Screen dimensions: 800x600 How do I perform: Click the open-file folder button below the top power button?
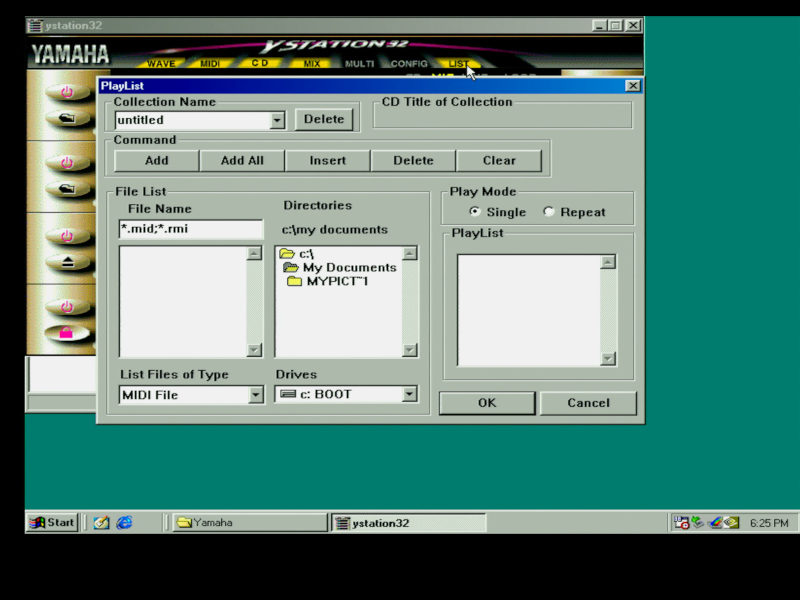tap(66, 117)
